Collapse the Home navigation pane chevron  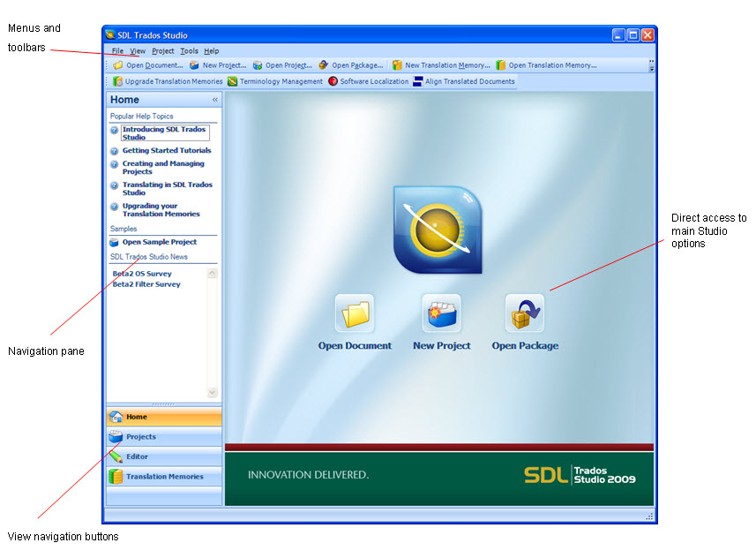(x=215, y=100)
